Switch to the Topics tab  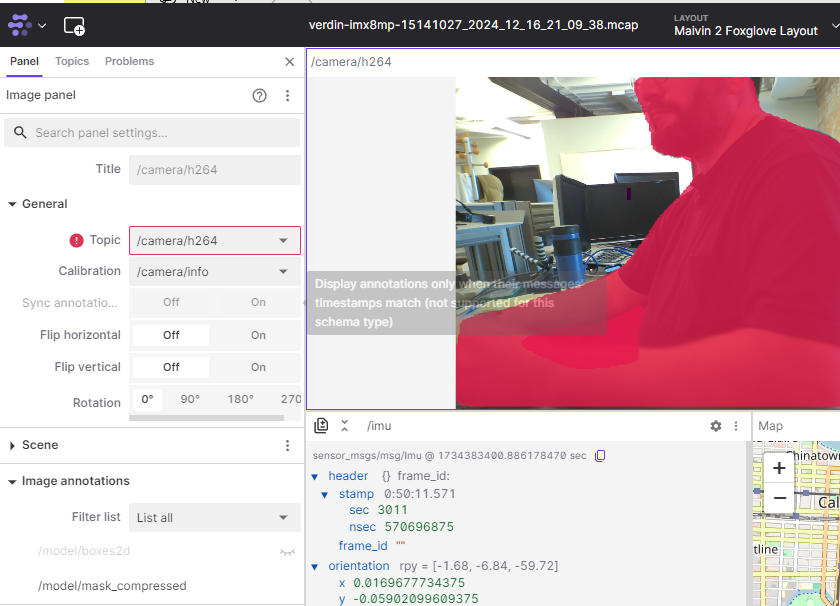[x=72, y=62]
